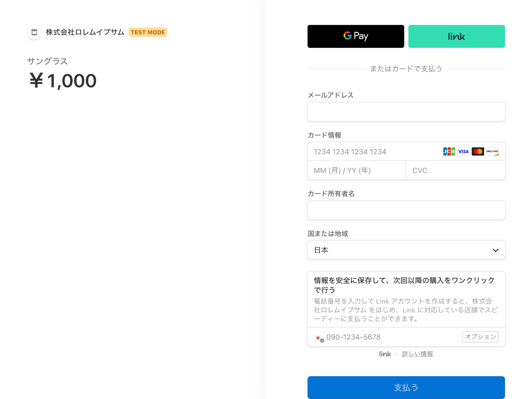This screenshot has height=399, width=532.
Task: Submit payment with the 支払う button
Action: pos(406,388)
